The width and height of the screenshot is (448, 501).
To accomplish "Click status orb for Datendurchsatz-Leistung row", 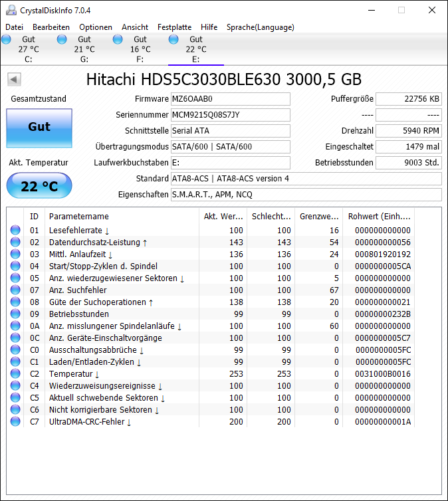I will (x=15, y=242).
